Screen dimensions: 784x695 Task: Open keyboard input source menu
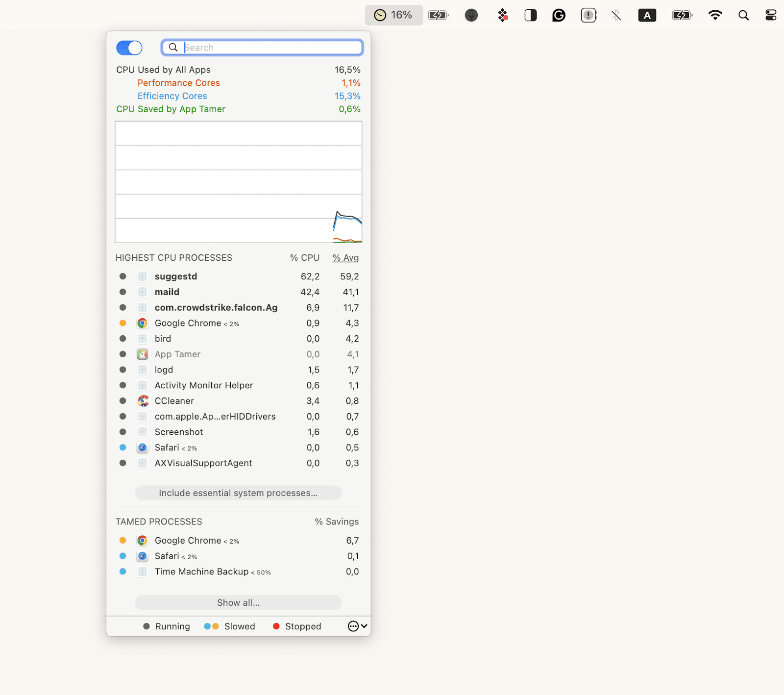(647, 15)
